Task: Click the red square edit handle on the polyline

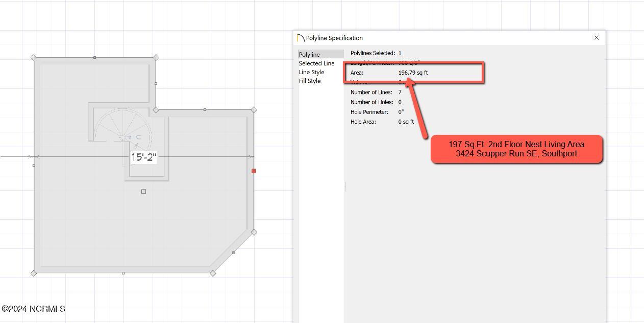Action: 254,171
